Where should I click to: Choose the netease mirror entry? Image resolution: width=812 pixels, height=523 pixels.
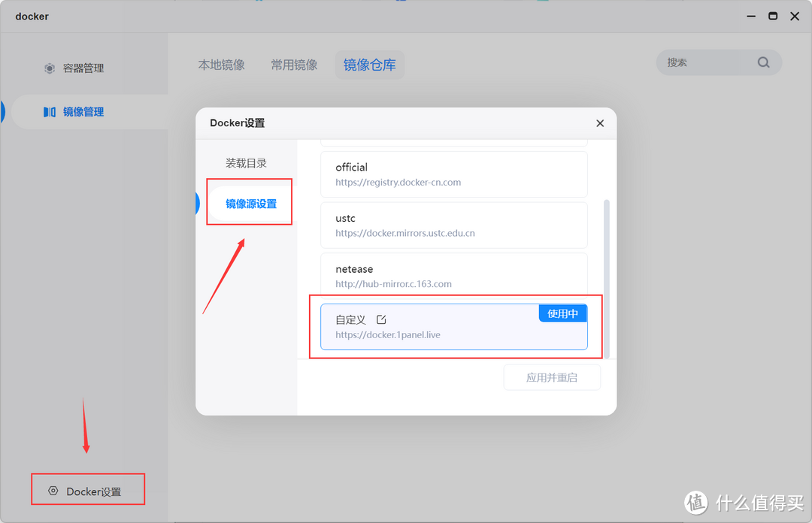[454, 275]
